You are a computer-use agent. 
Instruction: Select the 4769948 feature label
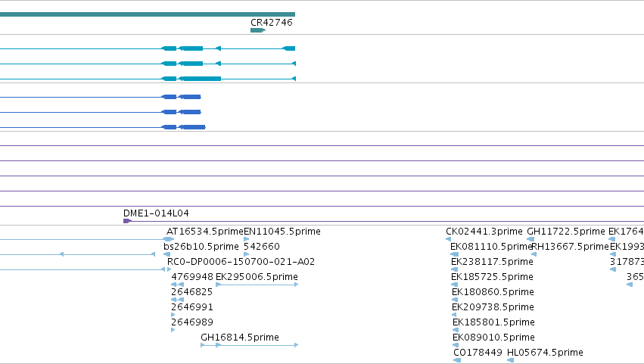[192, 277]
